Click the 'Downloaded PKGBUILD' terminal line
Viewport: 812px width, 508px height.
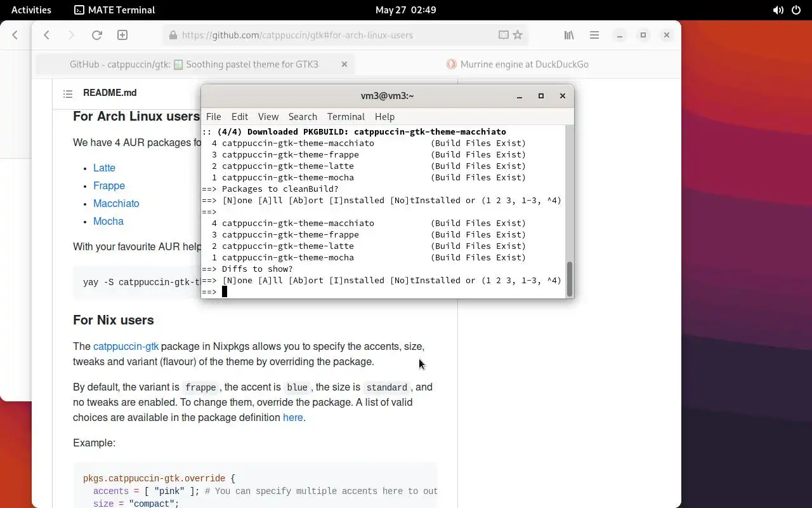[354, 131]
